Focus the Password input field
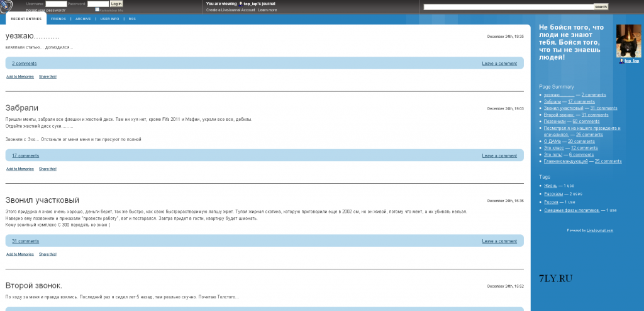 pyautogui.click(x=97, y=4)
